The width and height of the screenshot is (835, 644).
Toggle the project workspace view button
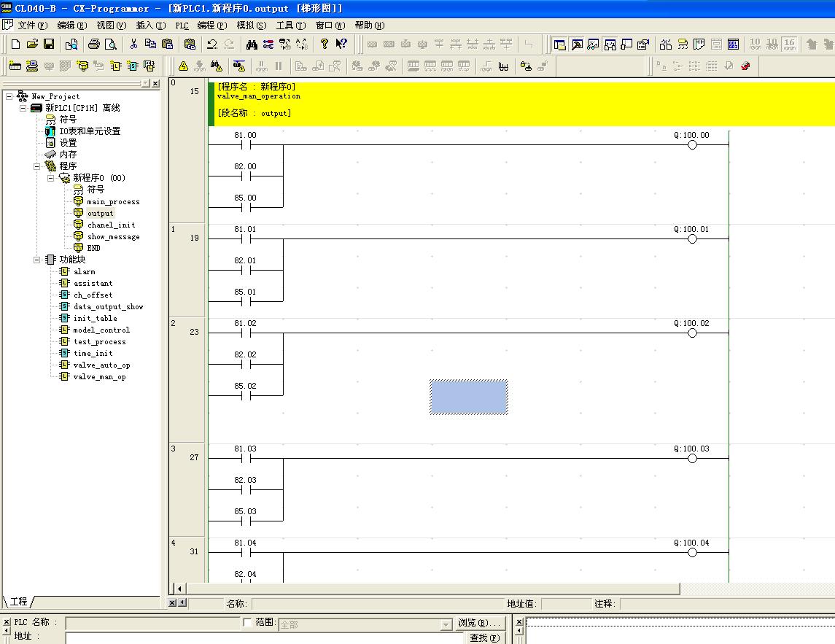pyautogui.click(x=559, y=44)
